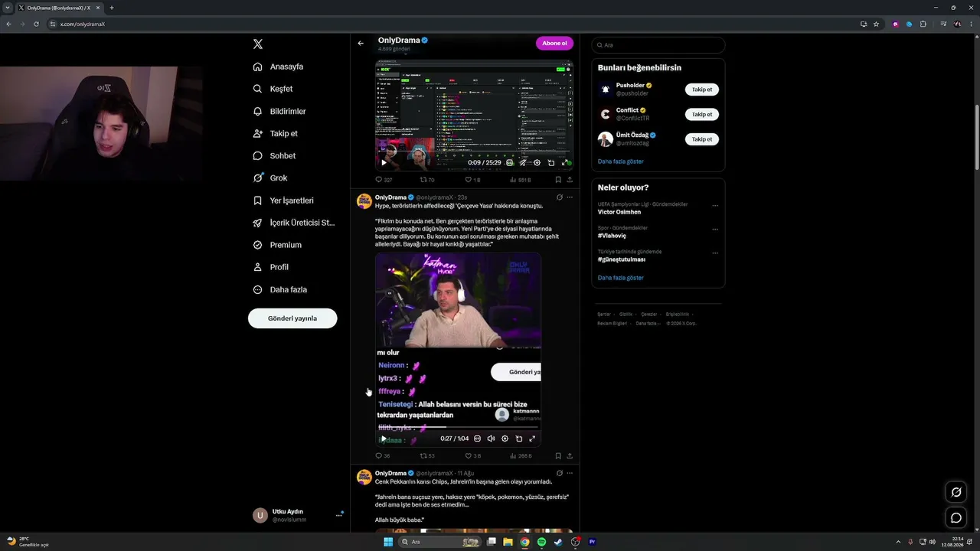Open Yer İşaretleri bookmarks

283,201
